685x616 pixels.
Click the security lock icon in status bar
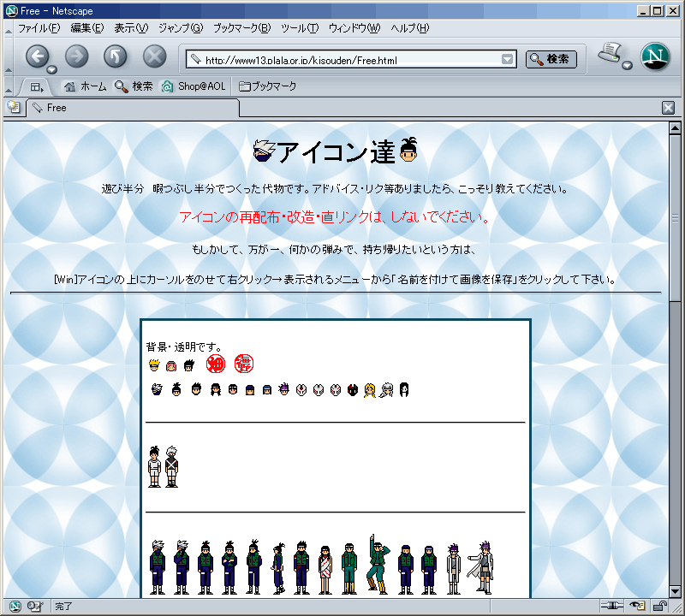659,606
